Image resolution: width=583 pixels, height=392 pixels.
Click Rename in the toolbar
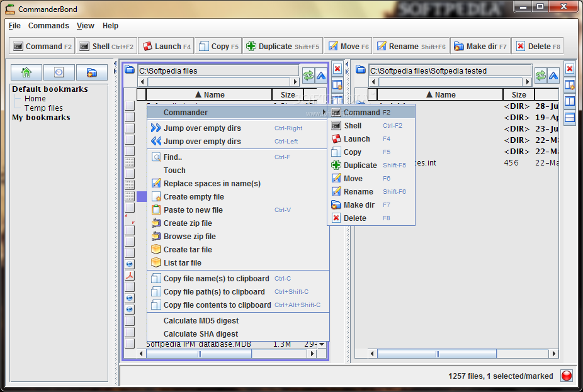[x=411, y=46]
